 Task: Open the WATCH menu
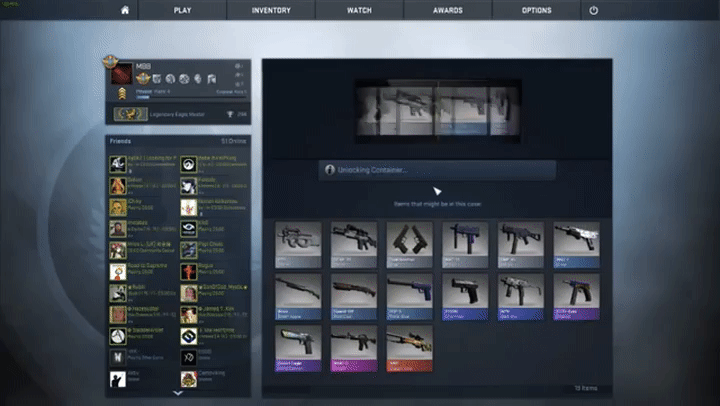pyautogui.click(x=359, y=10)
